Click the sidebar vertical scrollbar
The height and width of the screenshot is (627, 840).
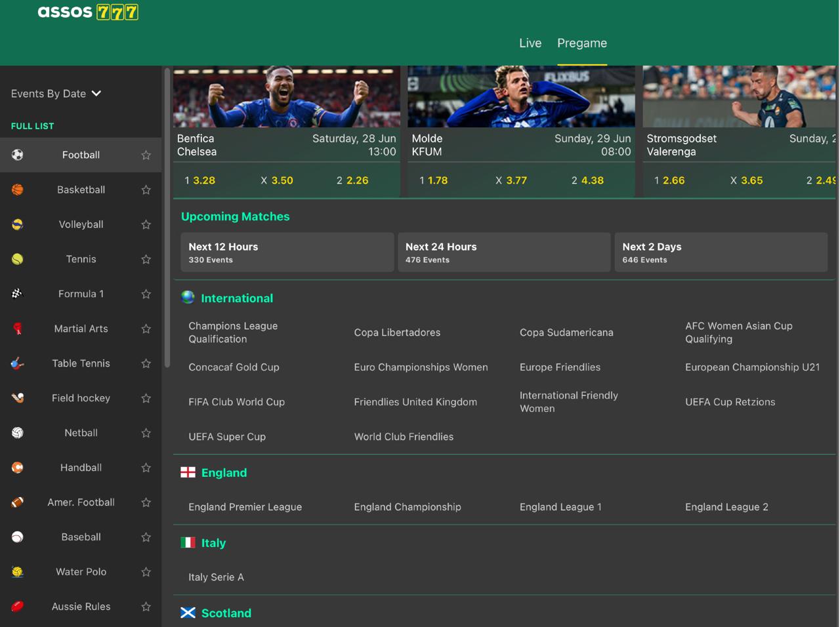167,216
